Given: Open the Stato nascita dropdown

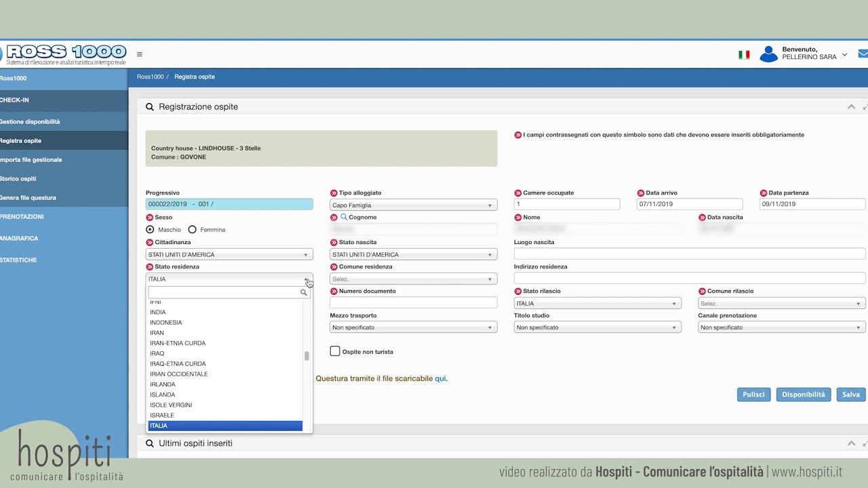Looking at the screenshot, I should click(414, 255).
